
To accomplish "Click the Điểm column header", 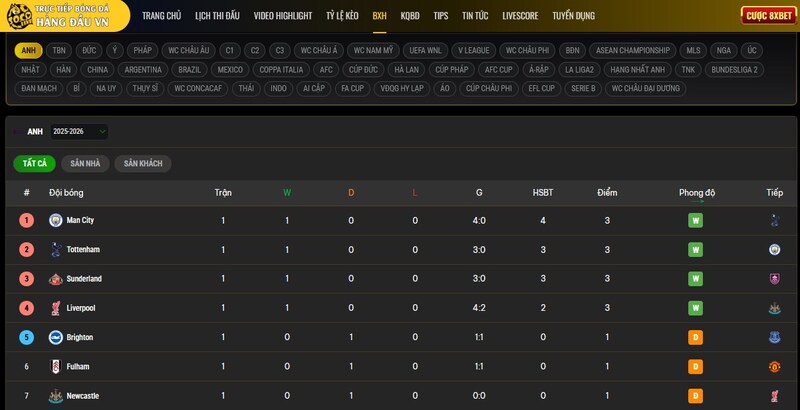I will 607,193.
